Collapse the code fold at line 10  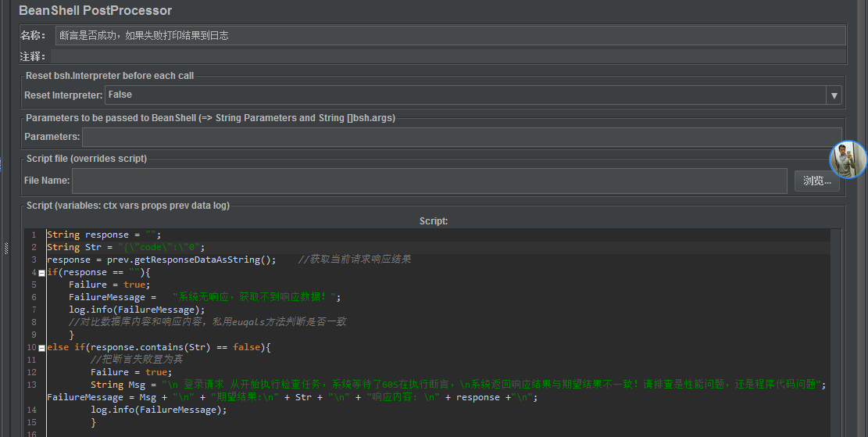(x=41, y=348)
